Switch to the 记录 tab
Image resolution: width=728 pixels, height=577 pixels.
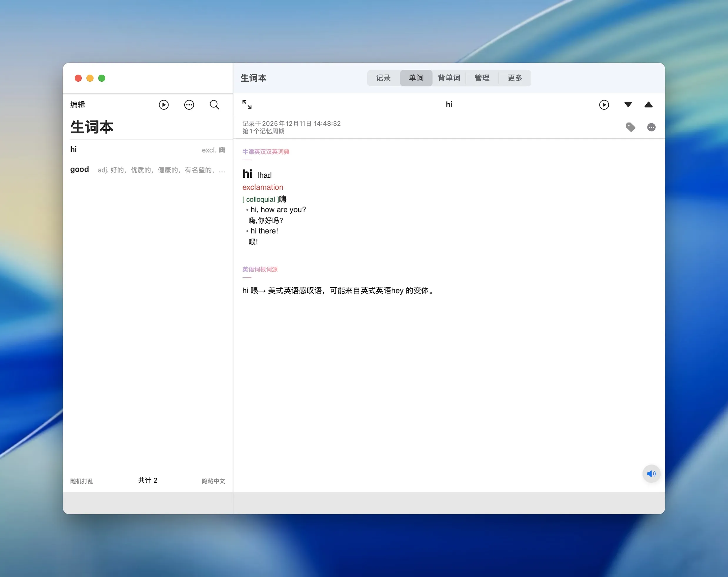pos(383,78)
